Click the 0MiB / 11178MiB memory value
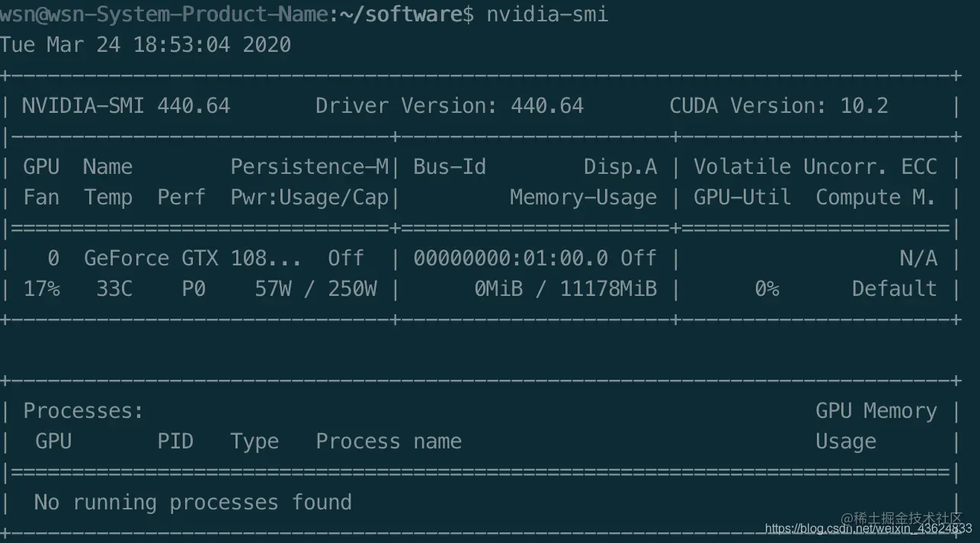Image resolution: width=980 pixels, height=543 pixels. point(565,289)
